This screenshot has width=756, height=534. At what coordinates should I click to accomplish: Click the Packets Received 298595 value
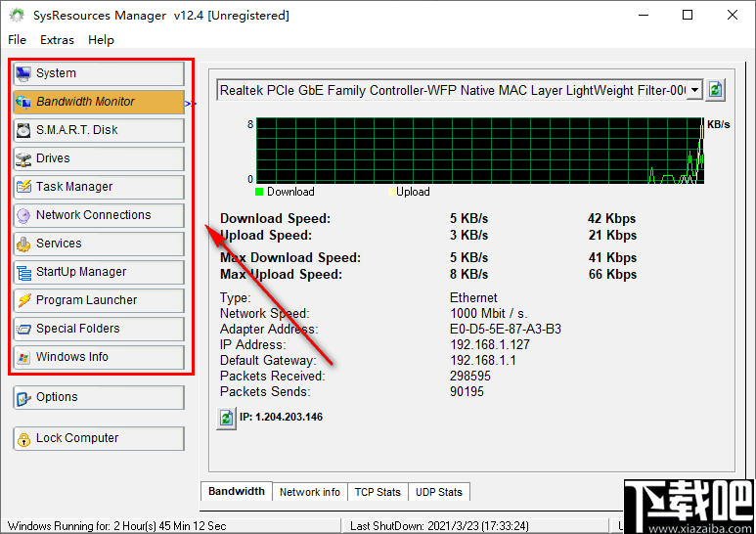[x=470, y=376]
